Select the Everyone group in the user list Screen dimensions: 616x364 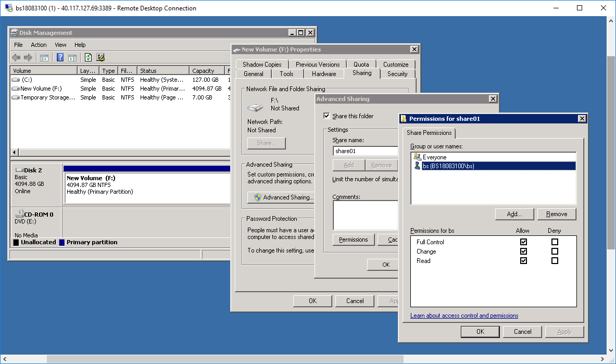click(x=434, y=157)
